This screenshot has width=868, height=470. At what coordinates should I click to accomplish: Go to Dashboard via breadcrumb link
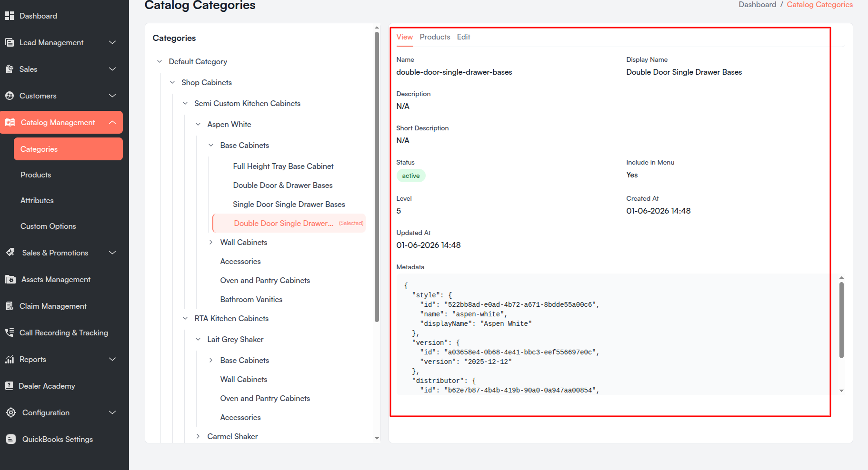tap(757, 5)
